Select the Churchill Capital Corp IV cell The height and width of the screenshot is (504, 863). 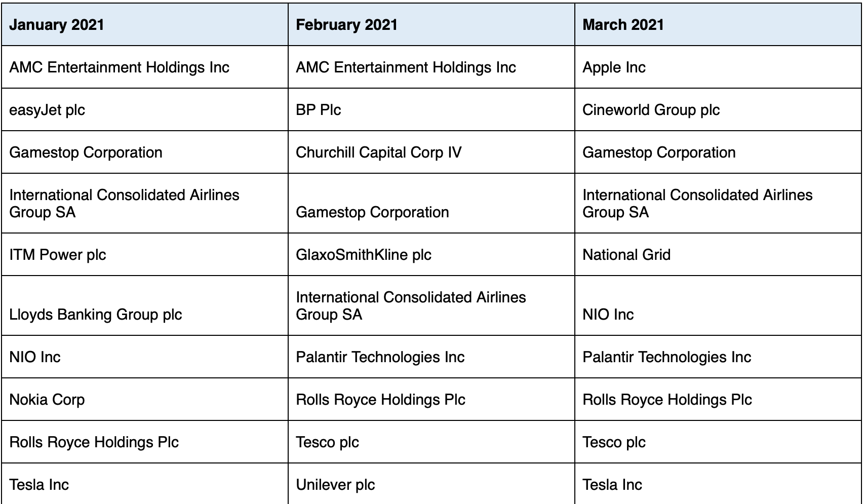(x=431, y=152)
